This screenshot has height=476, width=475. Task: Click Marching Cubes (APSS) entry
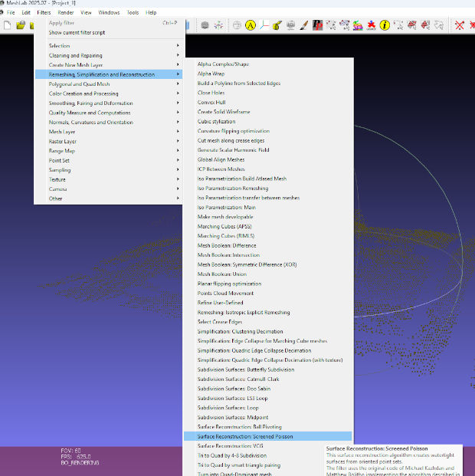click(224, 226)
